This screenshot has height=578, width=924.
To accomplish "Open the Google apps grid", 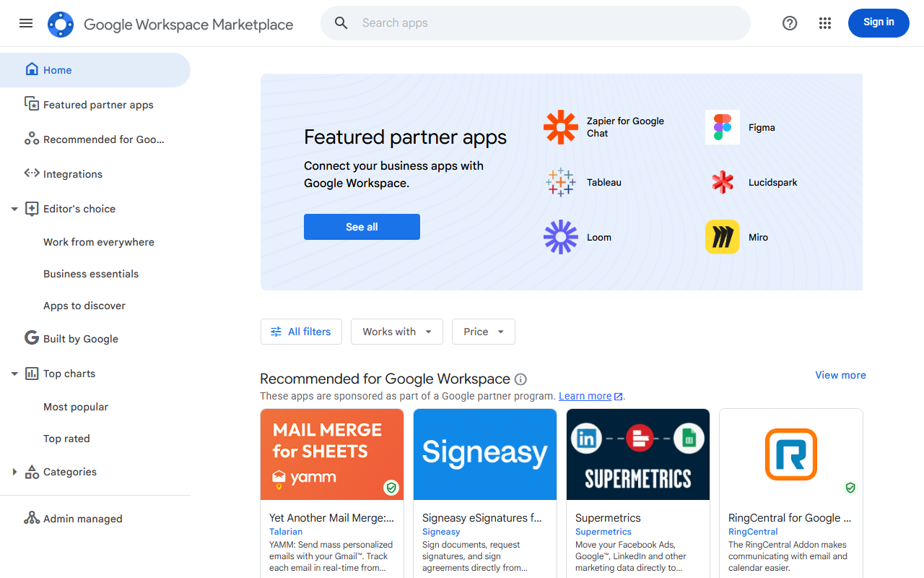I will (825, 23).
